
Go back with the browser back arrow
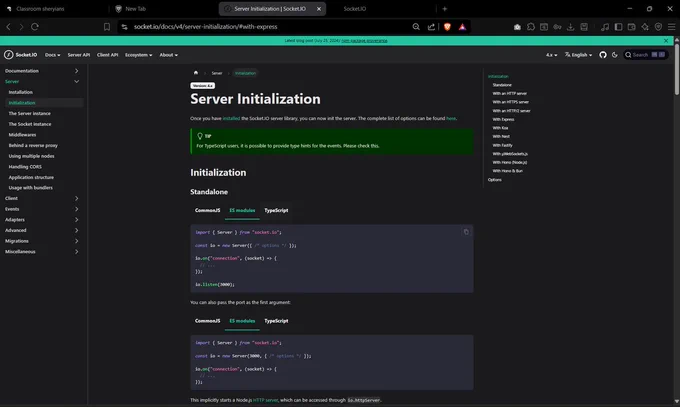[8, 27]
